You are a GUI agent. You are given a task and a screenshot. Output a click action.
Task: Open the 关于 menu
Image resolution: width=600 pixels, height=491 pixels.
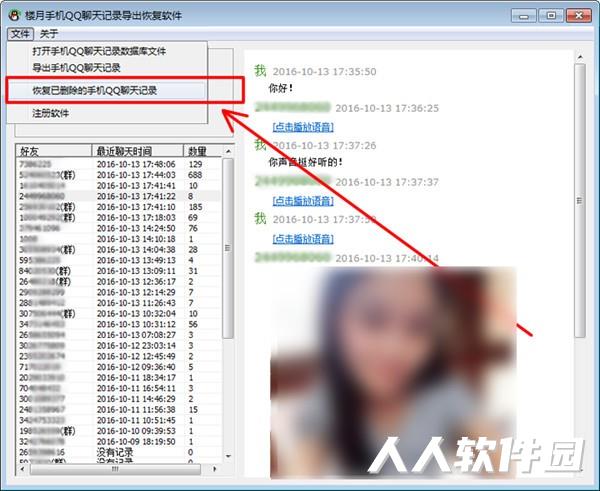pyautogui.click(x=49, y=34)
